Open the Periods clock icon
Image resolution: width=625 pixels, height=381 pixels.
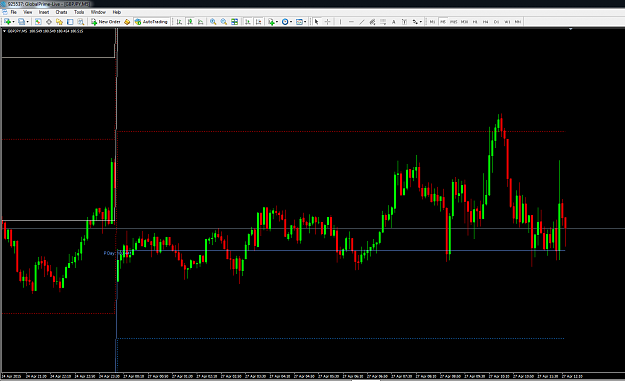285,22
